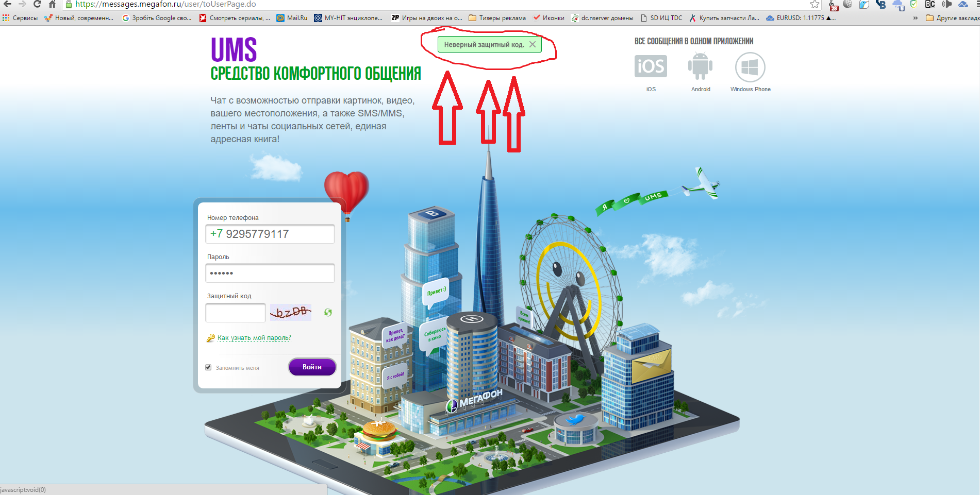The height and width of the screenshot is (495, 980).
Task: Open the weather cloud extension with badge 5
Action: [x=898, y=5]
